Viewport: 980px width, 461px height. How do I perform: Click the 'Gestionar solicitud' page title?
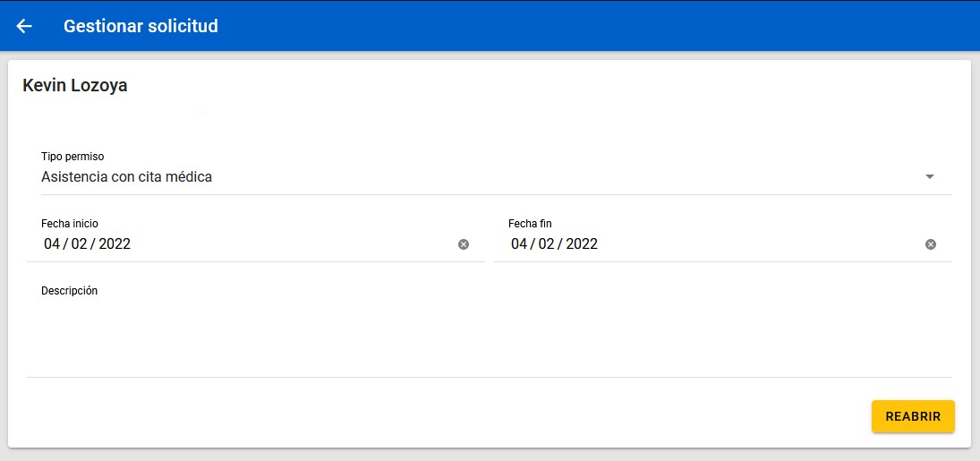tap(141, 26)
